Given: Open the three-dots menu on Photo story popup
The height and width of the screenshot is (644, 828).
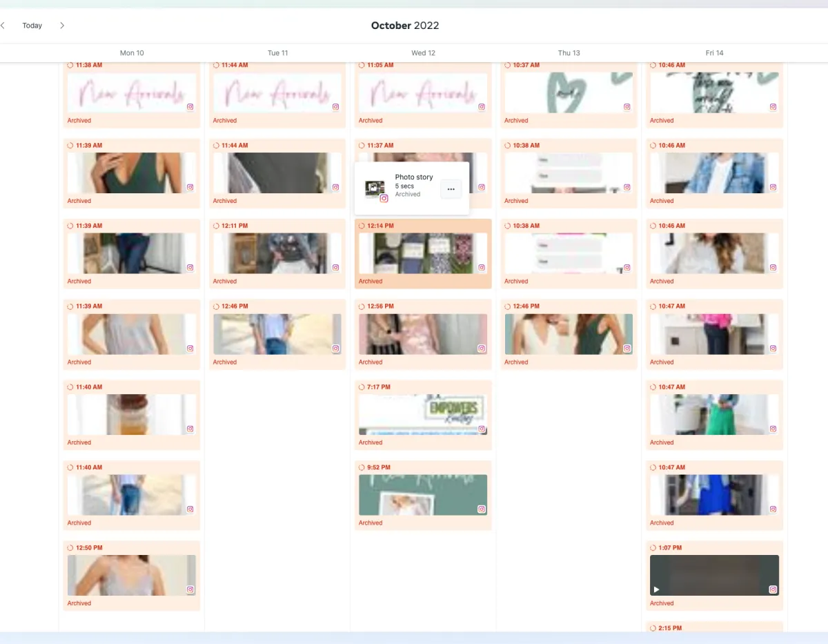Looking at the screenshot, I should point(451,188).
